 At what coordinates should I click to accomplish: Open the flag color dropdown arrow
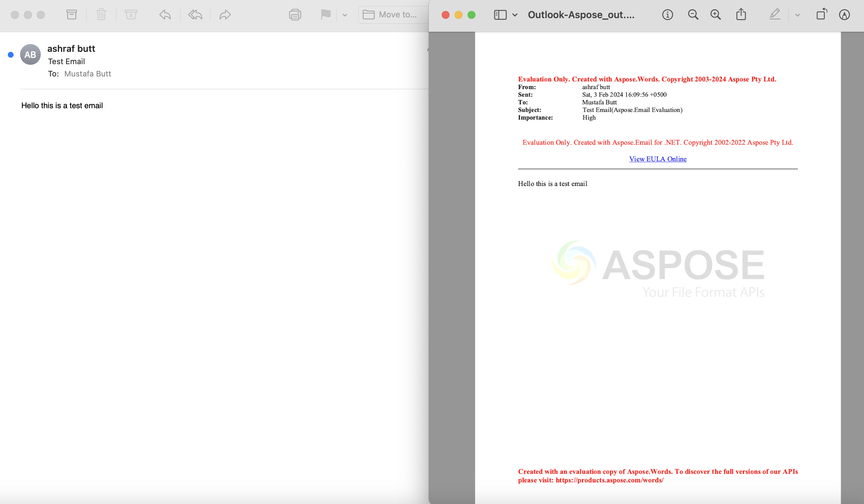point(345,15)
